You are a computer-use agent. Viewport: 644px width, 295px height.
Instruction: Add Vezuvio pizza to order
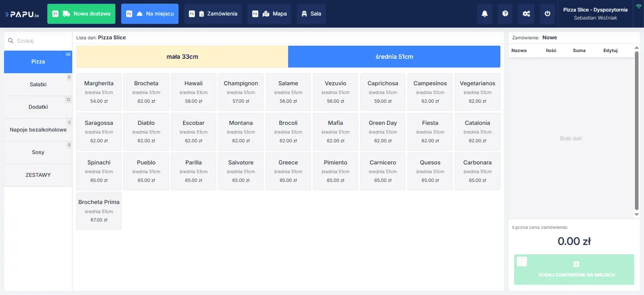pyautogui.click(x=336, y=92)
